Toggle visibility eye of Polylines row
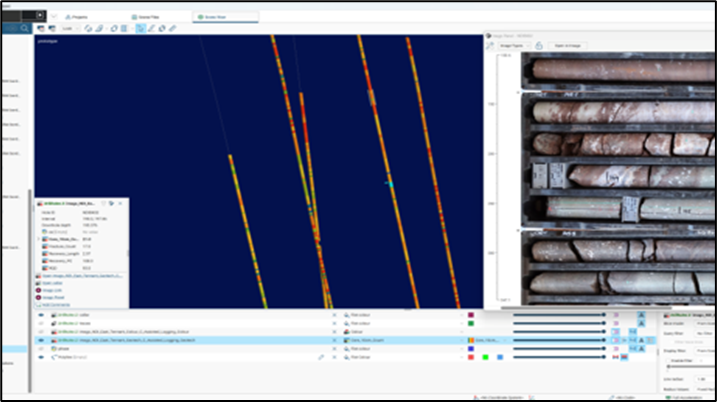The width and height of the screenshot is (717, 402). tap(41, 357)
